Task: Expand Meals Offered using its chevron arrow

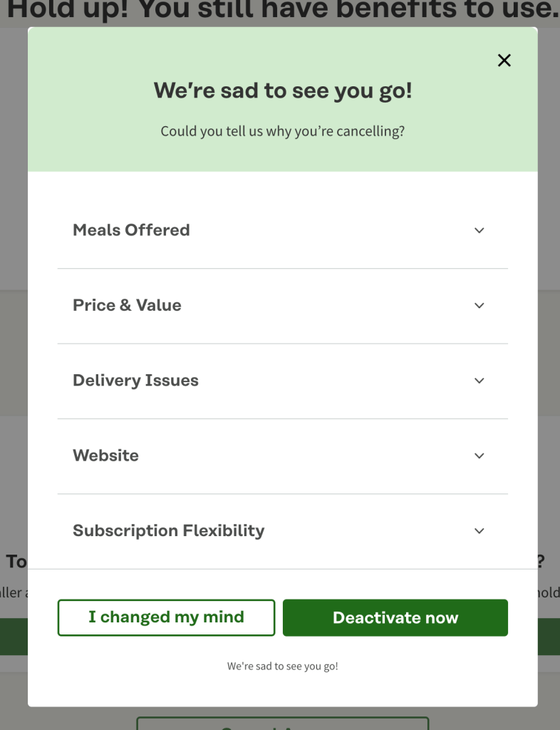Action: click(x=479, y=230)
